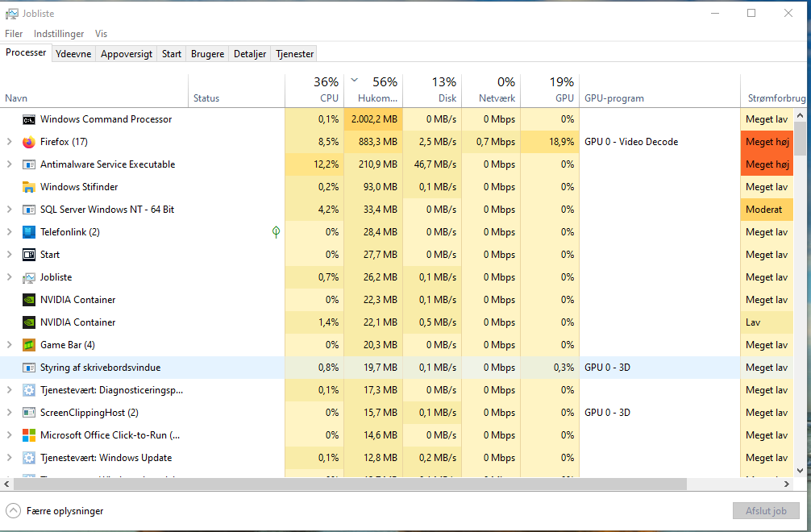Open the Vis menu
The width and height of the screenshot is (811, 532).
(x=101, y=34)
